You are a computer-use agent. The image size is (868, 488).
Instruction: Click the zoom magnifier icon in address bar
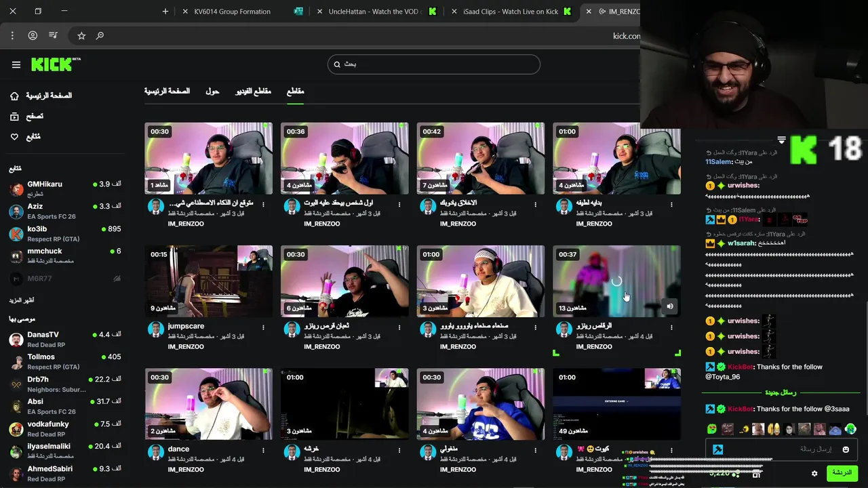pyautogui.click(x=100, y=35)
